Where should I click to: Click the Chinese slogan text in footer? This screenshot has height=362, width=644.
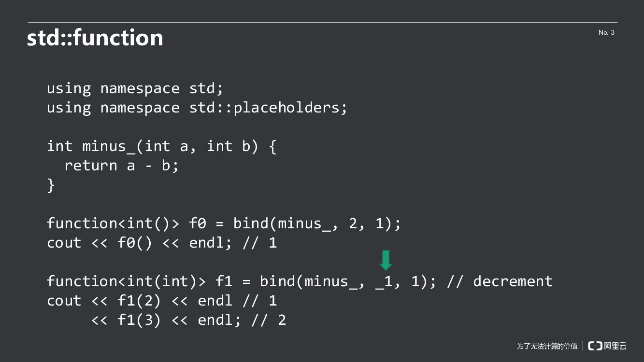[x=547, y=346]
